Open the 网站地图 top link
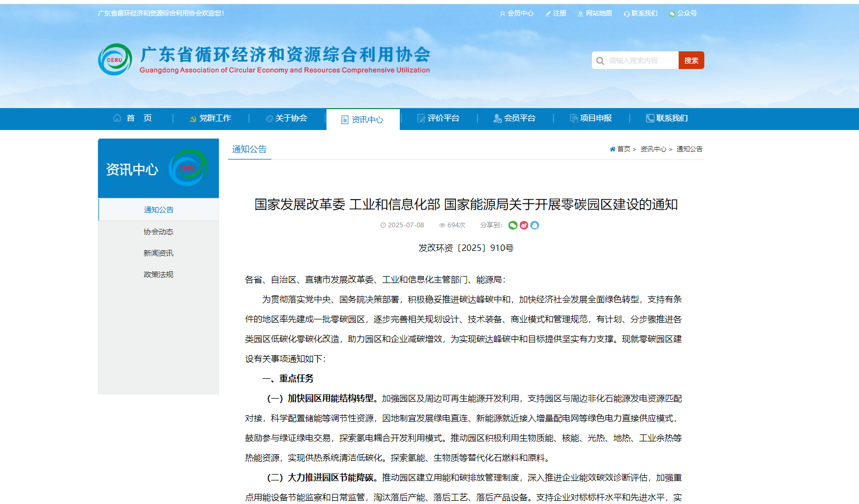The height and width of the screenshot is (504, 859). (x=599, y=13)
